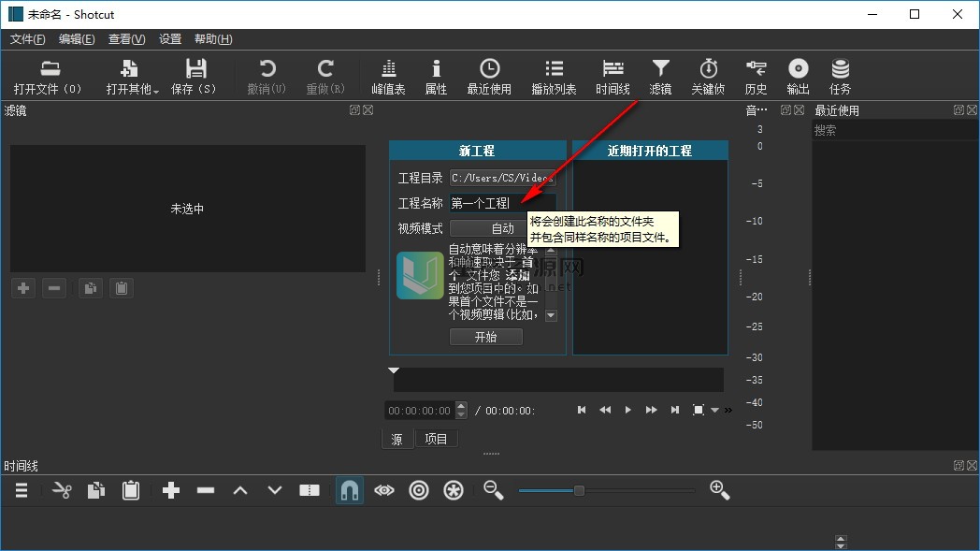
Task: Open the Properties (属性) panel
Action: 436,77
